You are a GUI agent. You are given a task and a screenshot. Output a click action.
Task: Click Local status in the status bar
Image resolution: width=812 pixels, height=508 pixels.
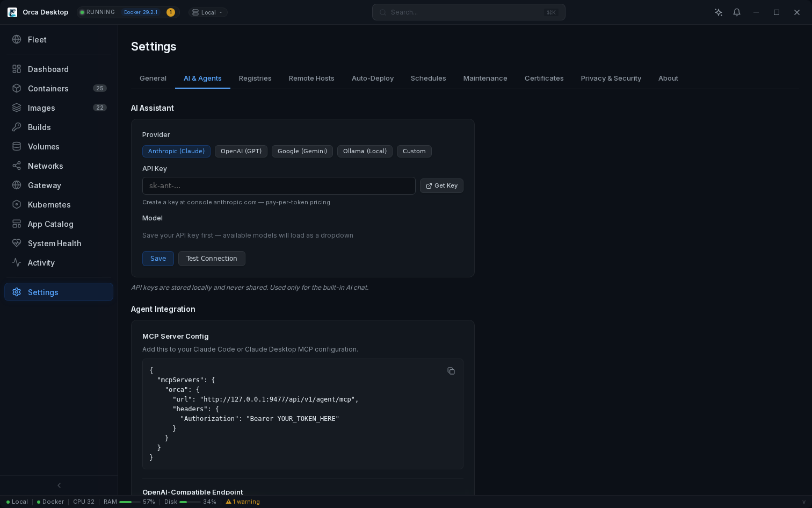point(17,502)
